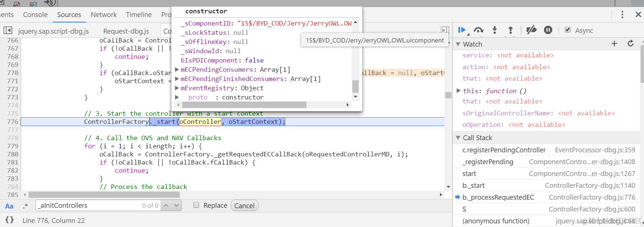Image resolution: width=644 pixels, height=227 pixels.
Task: Click the horizontal scrollbar of code editor
Action: [104, 194]
